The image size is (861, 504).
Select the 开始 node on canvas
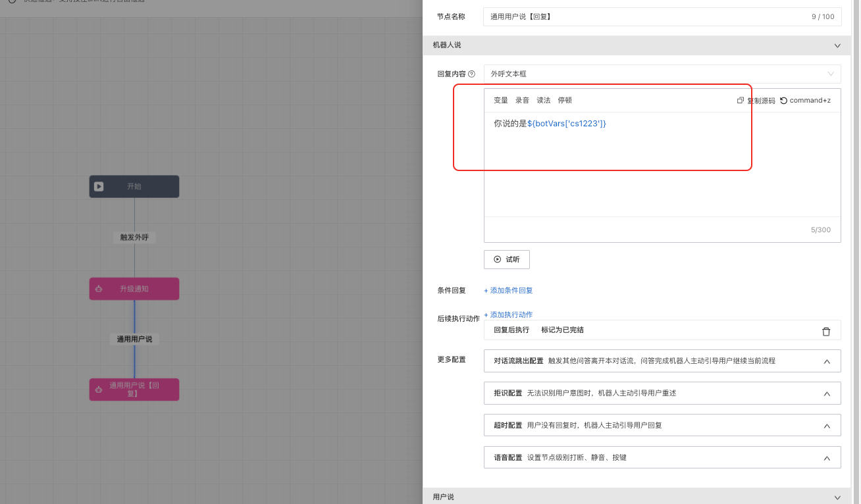(134, 186)
